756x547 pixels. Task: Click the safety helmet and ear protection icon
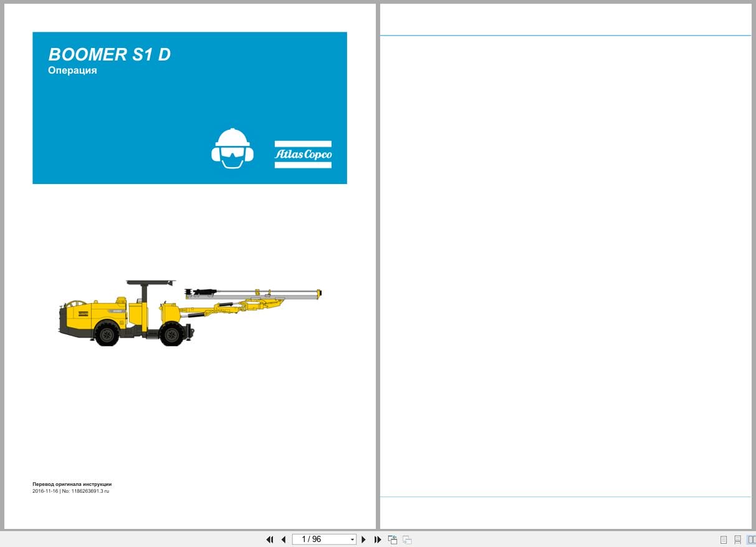[x=232, y=148]
